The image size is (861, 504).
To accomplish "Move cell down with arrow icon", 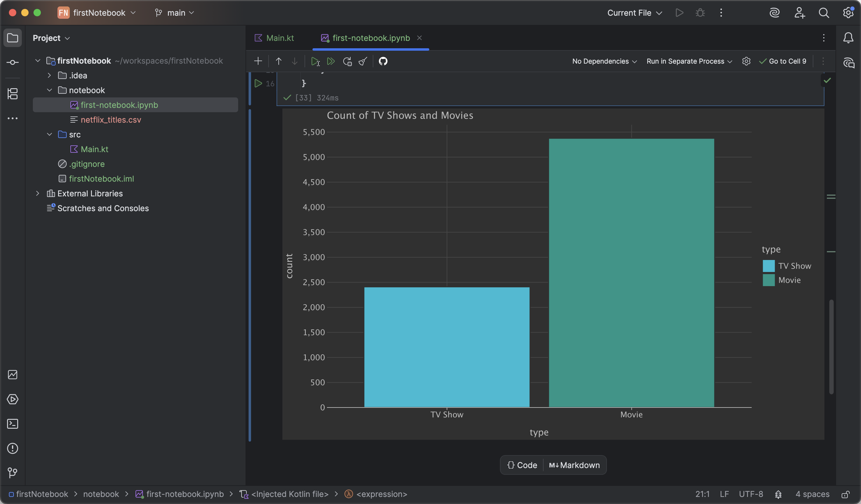I will 294,61.
